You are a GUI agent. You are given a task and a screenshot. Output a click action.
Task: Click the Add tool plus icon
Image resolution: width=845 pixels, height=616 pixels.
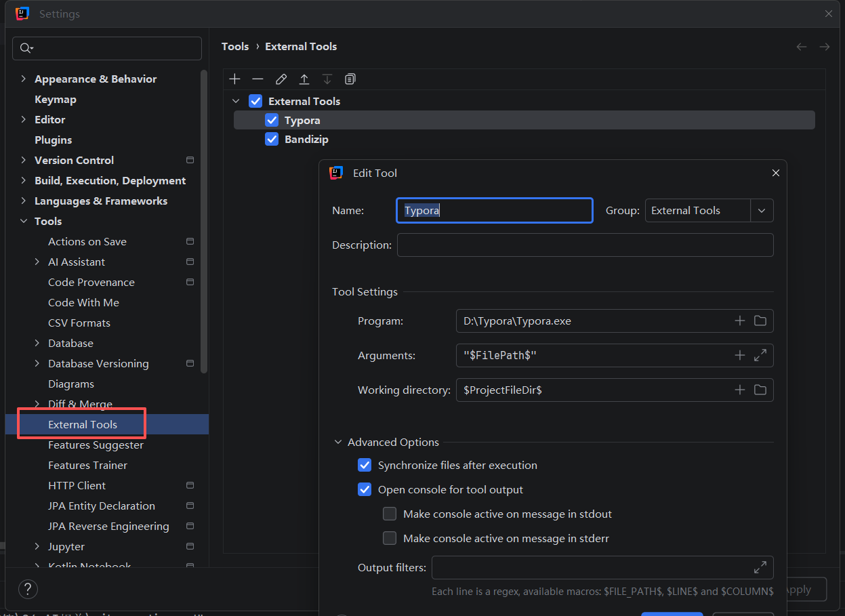[x=234, y=79]
